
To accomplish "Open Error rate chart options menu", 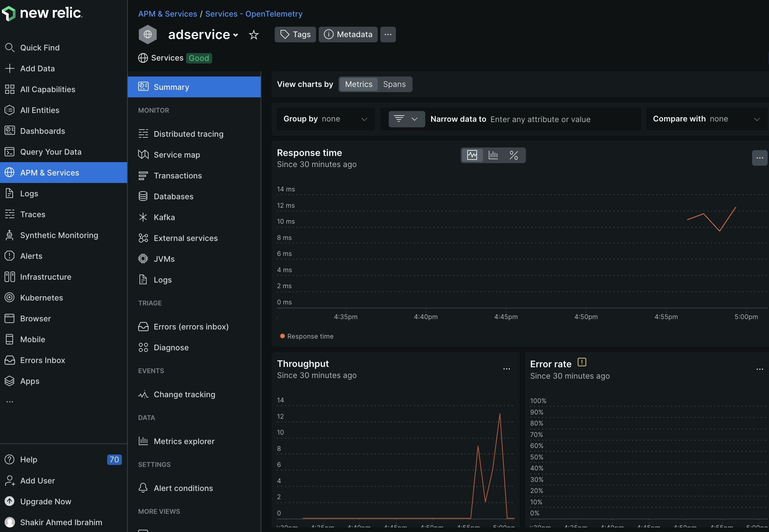I will click(x=760, y=369).
